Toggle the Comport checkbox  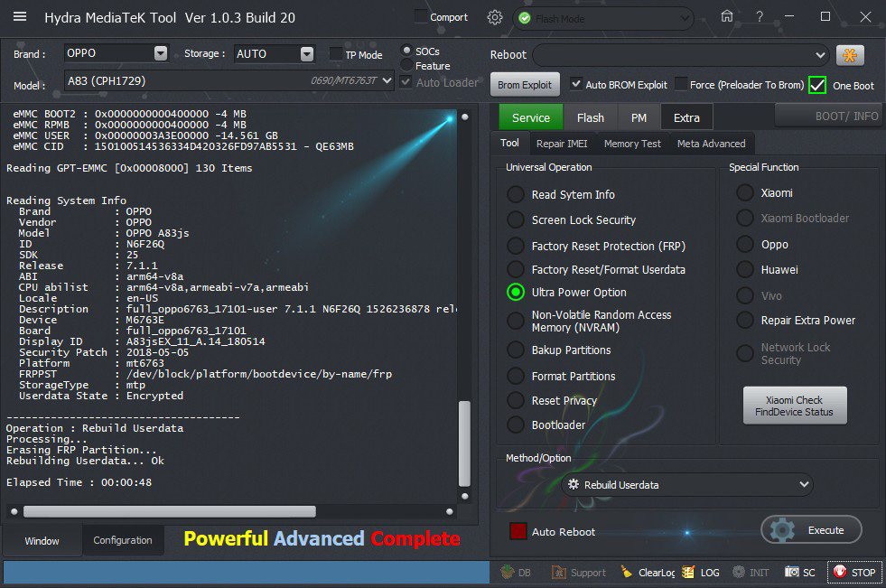[420, 16]
